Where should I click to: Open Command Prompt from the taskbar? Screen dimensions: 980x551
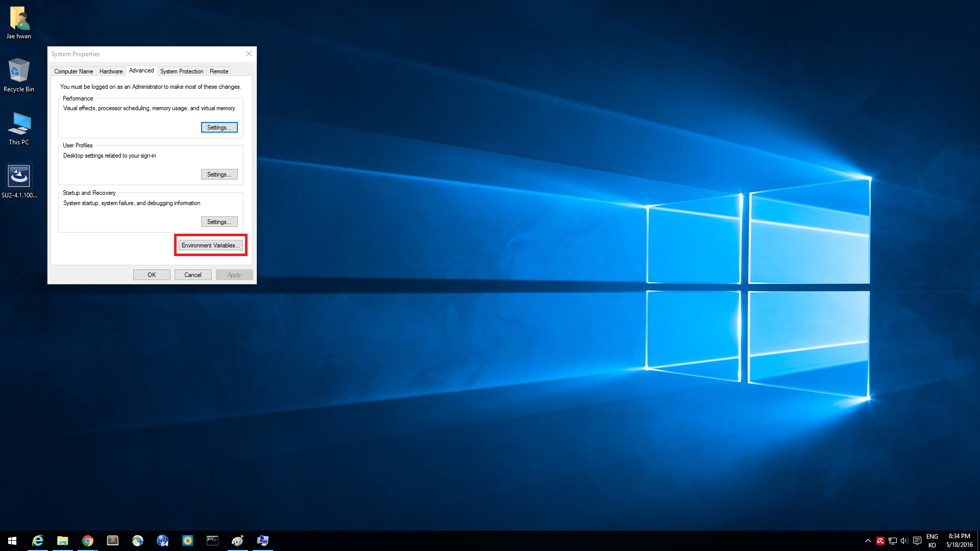pyautogui.click(x=212, y=540)
